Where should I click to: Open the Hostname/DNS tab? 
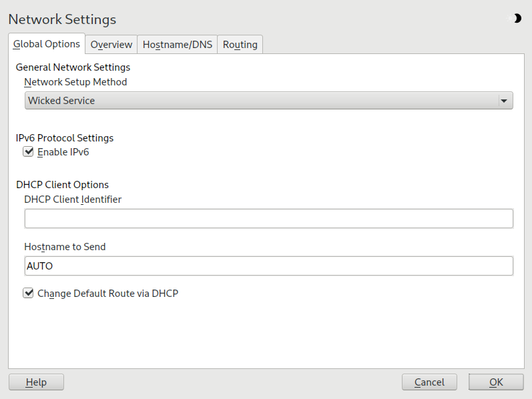point(178,45)
